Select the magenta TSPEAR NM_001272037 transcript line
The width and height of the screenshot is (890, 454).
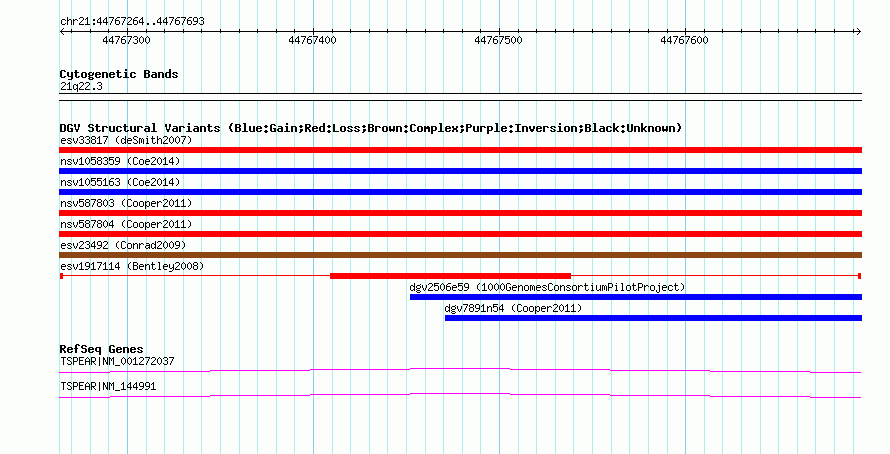point(460,371)
